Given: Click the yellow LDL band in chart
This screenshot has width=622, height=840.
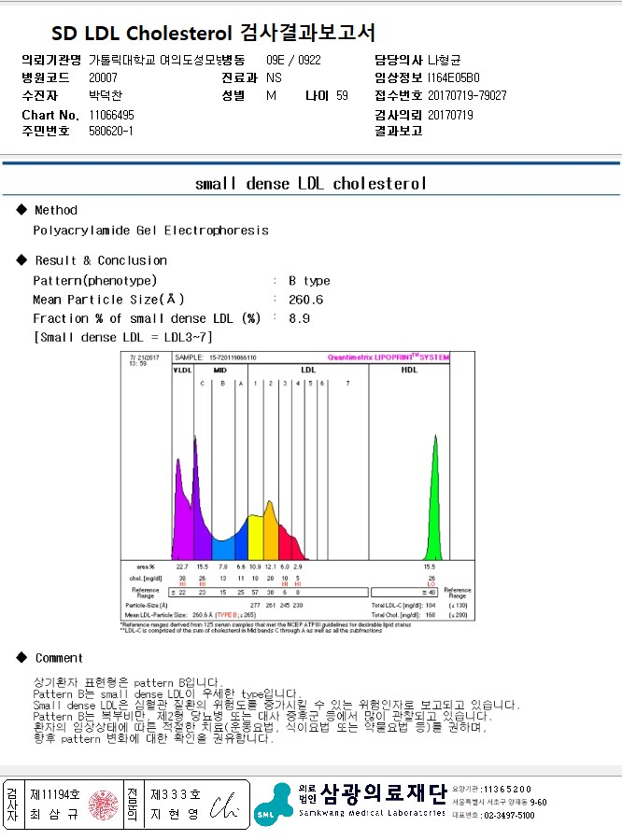Looking at the screenshot, I should pos(255,539).
